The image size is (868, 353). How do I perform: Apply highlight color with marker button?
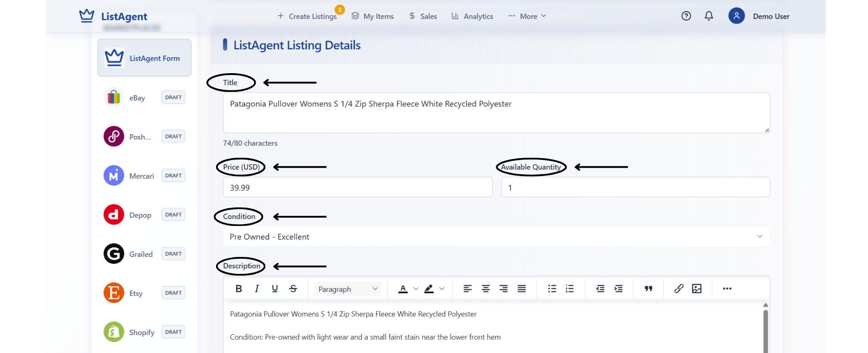[x=429, y=289]
